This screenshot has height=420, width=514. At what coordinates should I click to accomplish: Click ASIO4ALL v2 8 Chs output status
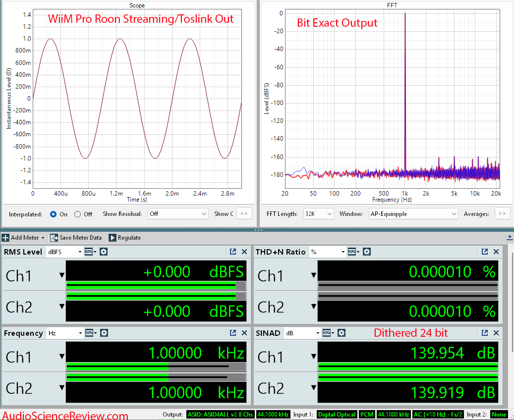tap(220, 415)
